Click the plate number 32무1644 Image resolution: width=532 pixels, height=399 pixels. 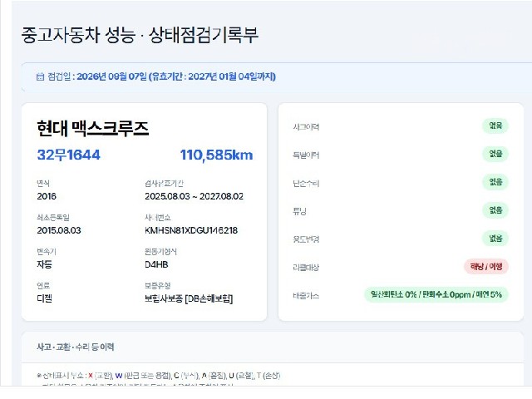[68, 155]
